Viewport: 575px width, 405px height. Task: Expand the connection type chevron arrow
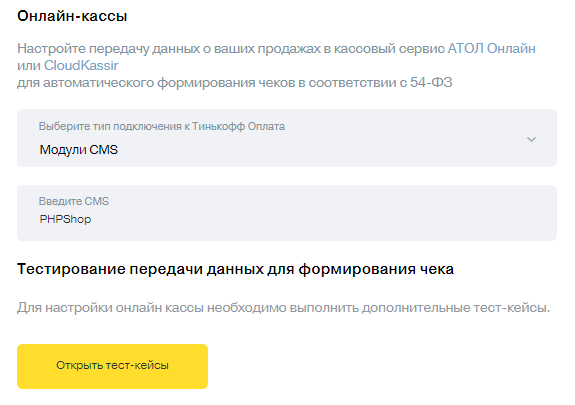click(x=531, y=139)
